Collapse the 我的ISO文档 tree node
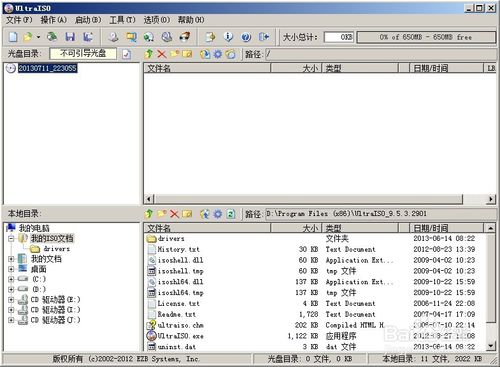The height and width of the screenshot is (367, 500). (11, 238)
